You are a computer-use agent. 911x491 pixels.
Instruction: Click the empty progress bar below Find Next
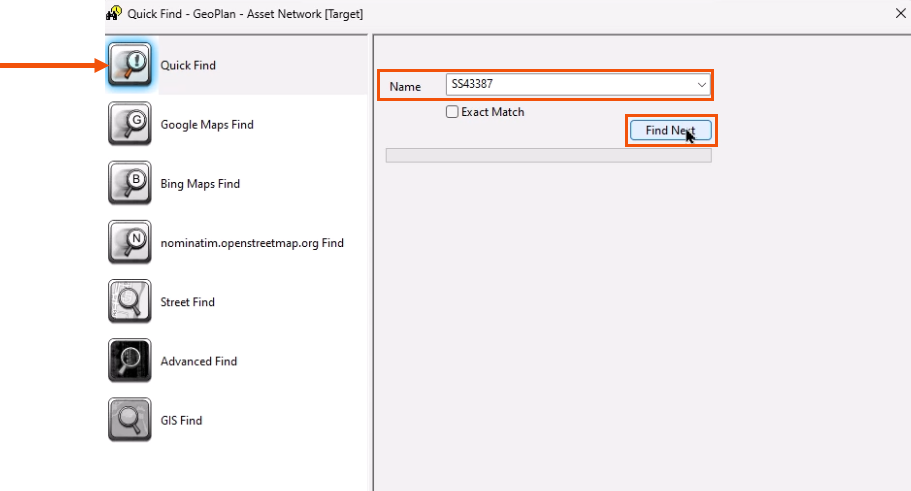coord(548,155)
